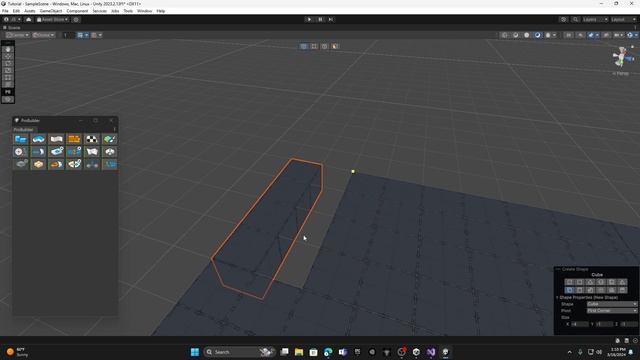Viewport: 640px width, 360px height.
Task: Click the grid snap increment field
Action: coord(69,35)
